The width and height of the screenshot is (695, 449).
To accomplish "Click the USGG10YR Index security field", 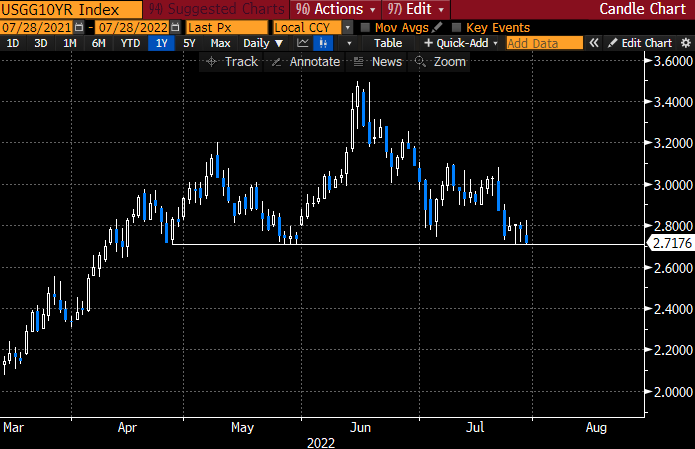I will pyautogui.click(x=71, y=9).
